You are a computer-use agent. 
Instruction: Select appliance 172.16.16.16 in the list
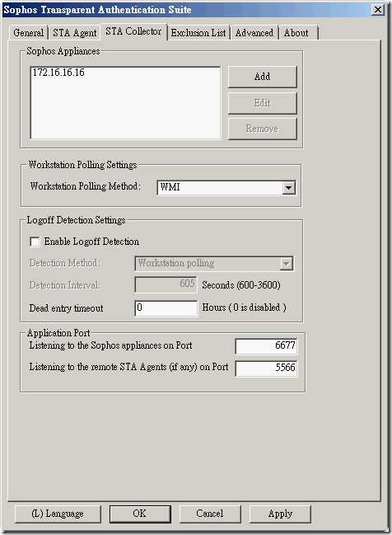click(58, 73)
